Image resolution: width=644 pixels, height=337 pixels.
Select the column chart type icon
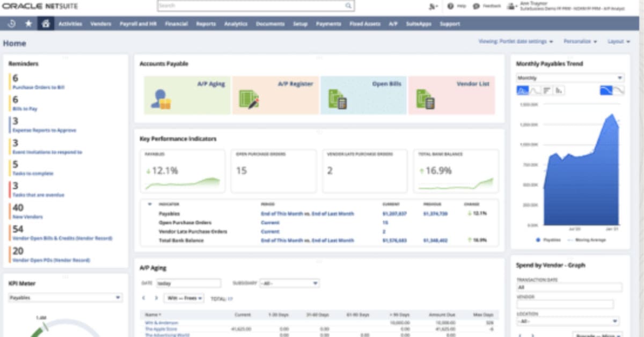[559, 91]
